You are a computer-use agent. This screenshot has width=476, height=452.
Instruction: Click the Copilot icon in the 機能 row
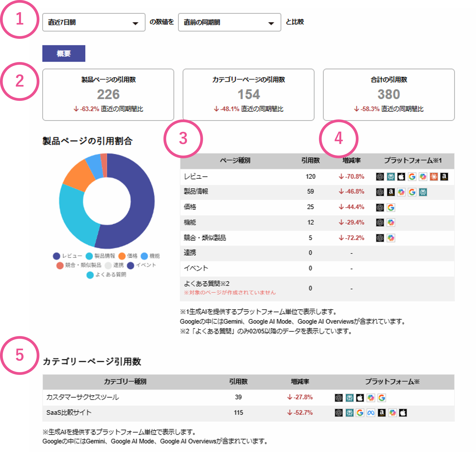(x=391, y=222)
